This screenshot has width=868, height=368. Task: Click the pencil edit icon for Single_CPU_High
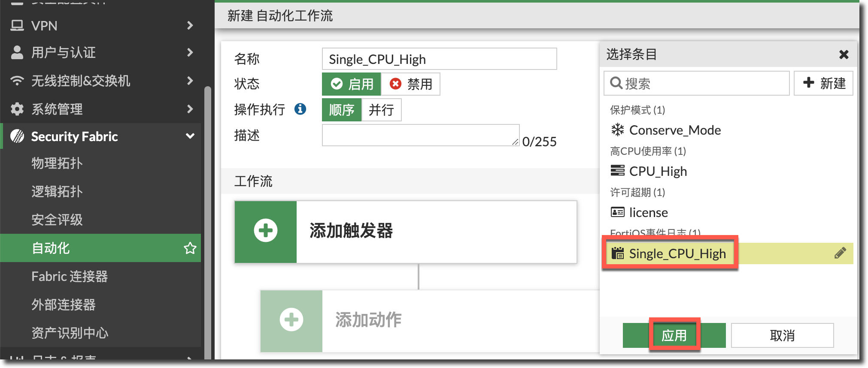(x=840, y=253)
